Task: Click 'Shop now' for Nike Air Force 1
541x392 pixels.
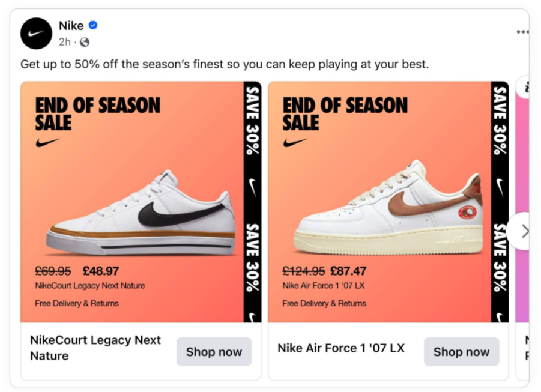Action: tap(461, 352)
